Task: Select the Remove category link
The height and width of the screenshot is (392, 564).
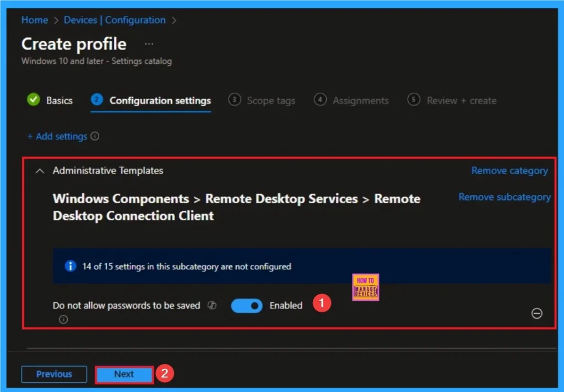Action: point(509,170)
